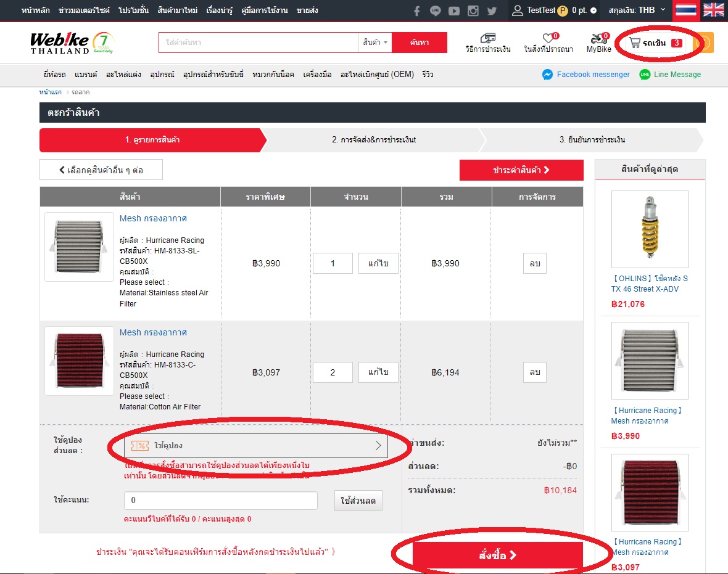Click the Facebook messenger icon

point(547,74)
